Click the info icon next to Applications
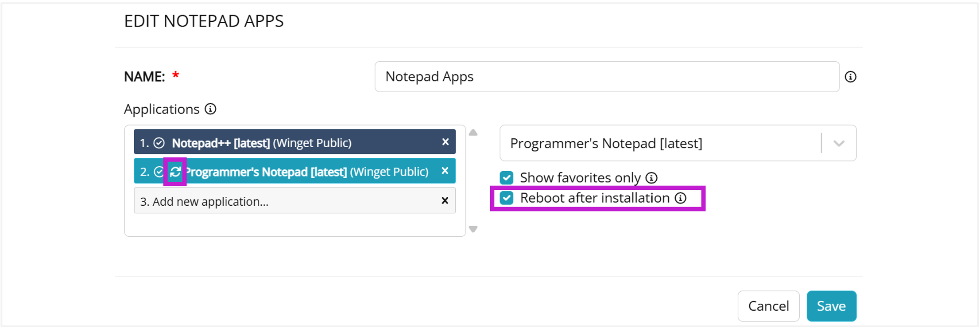Image resolution: width=980 pixels, height=329 pixels. [211, 109]
